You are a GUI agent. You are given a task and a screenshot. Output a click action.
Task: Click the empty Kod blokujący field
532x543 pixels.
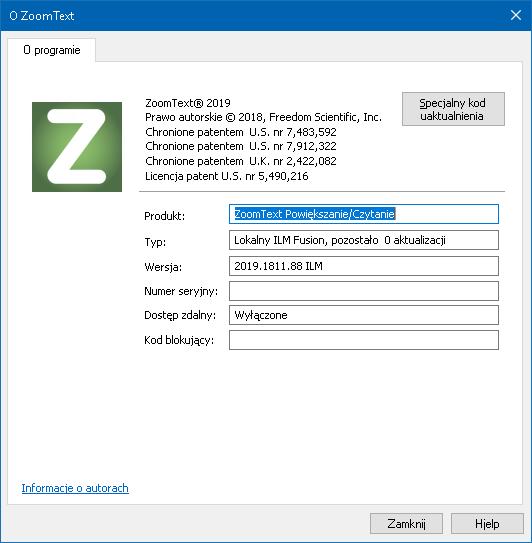(x=364, y=340)
